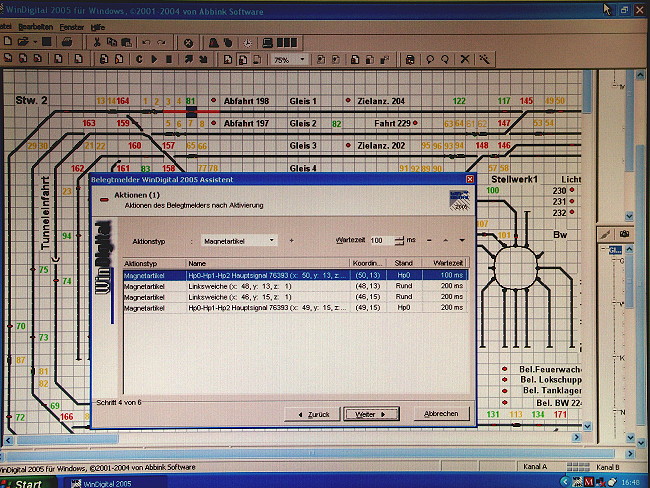Image resolution: width=650 pixels, height=488 pixels.
Task: Click the Wartezeit column header
Action: click(x=446, y=263)
